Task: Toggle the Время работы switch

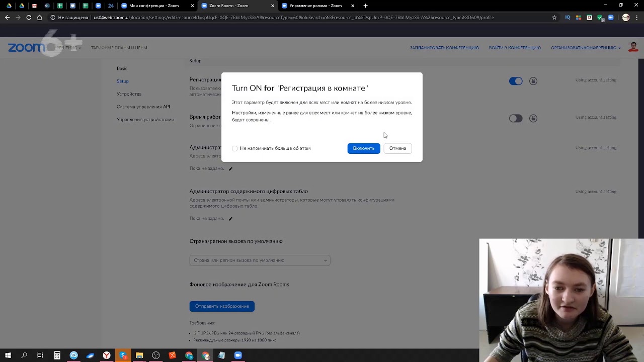Action: click(516, 118)
